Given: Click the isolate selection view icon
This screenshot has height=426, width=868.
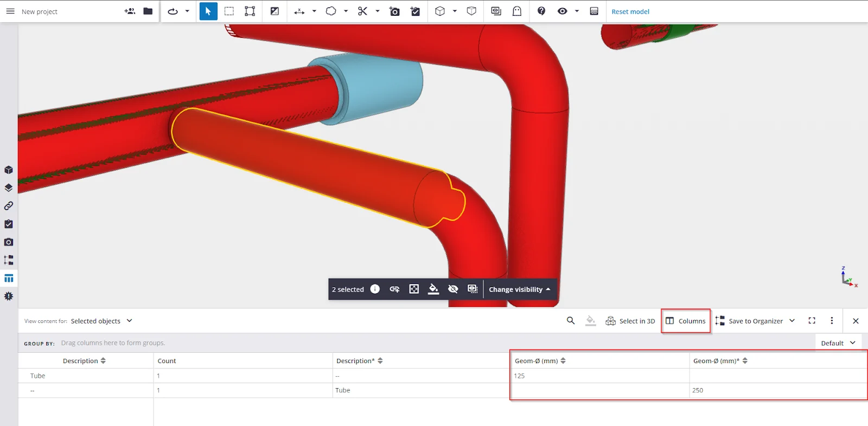Looking at the screenshot, I should (x=473, y=289).
